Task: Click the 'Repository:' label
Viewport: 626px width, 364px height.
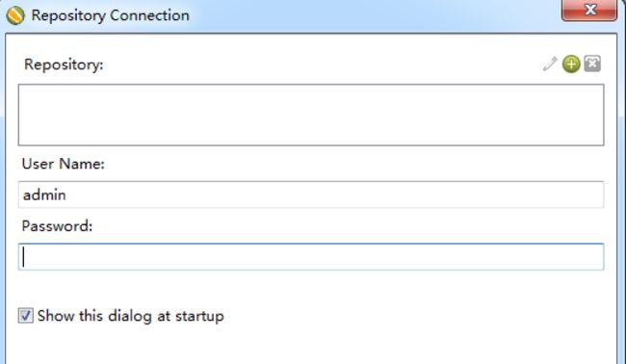Action: [64, 65]
